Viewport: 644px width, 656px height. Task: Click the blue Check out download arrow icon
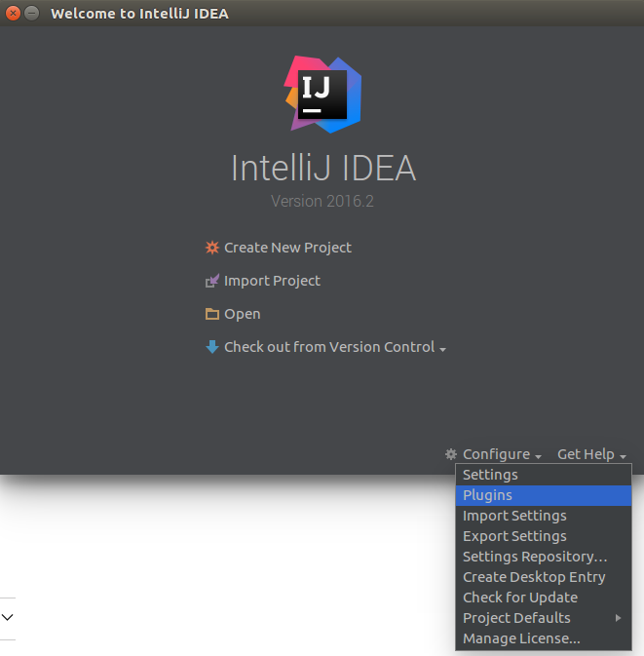212,347
